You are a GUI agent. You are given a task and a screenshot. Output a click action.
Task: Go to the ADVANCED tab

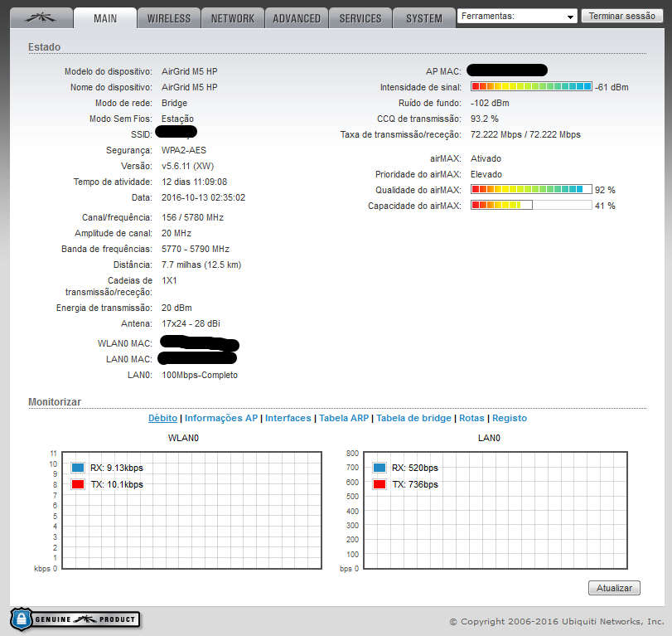click(x=297, y=18)
